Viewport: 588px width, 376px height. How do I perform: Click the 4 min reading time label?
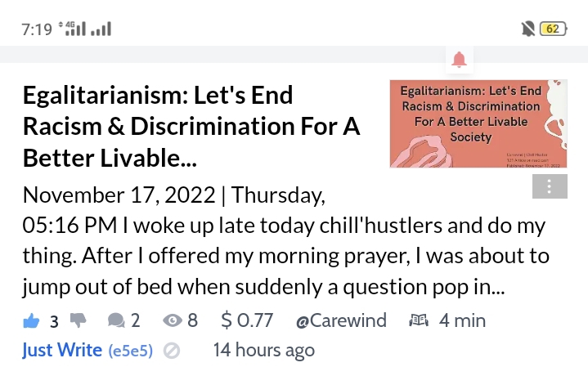[462, 321]
